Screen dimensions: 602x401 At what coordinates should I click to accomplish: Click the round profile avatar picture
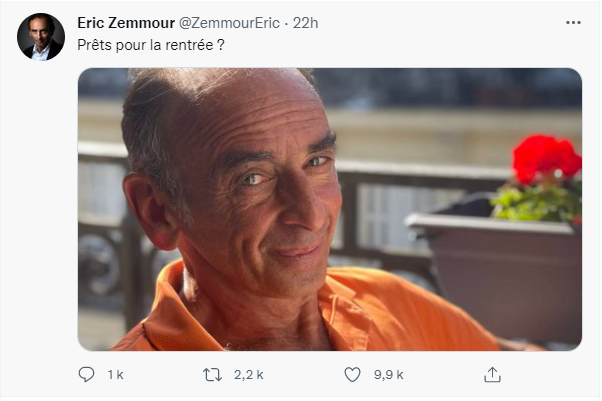(x=41, y=37)
